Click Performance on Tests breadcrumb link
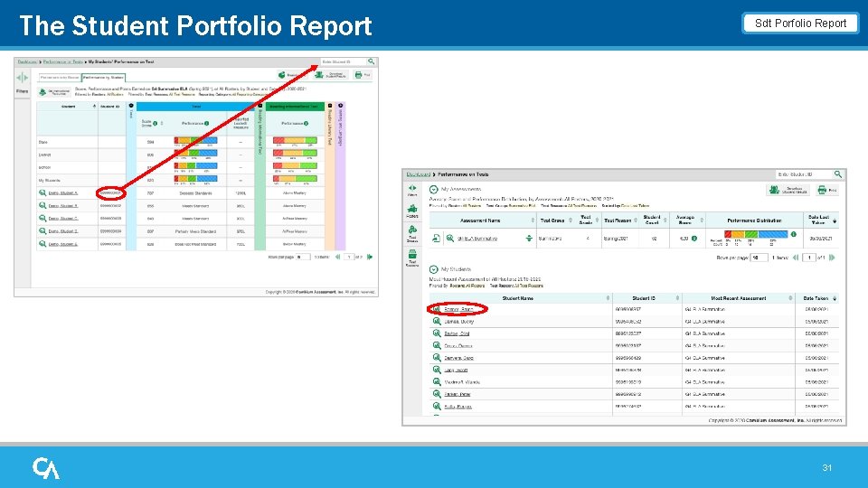868x488 pixels. coord(63,62)
